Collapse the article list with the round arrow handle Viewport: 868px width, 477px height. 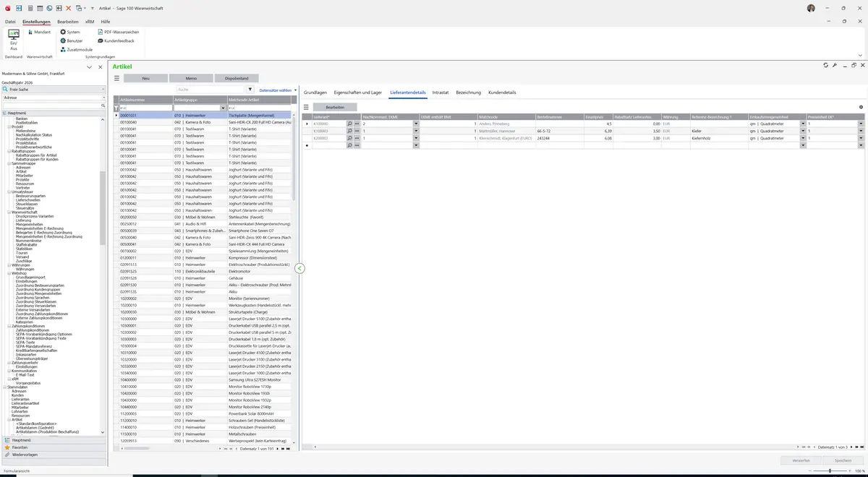click(x=299, y=268)
